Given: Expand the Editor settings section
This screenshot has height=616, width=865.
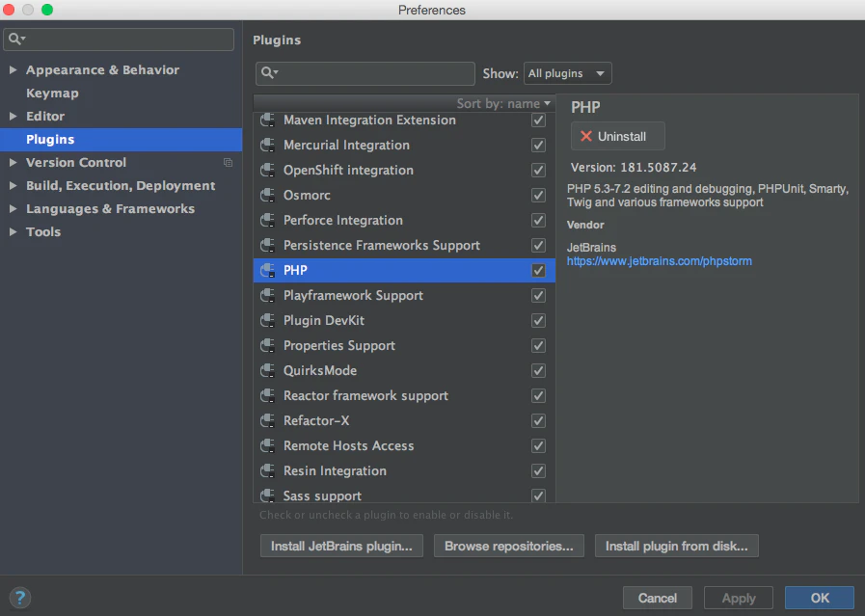Looking at the screenshot, I should click(13, 117).
